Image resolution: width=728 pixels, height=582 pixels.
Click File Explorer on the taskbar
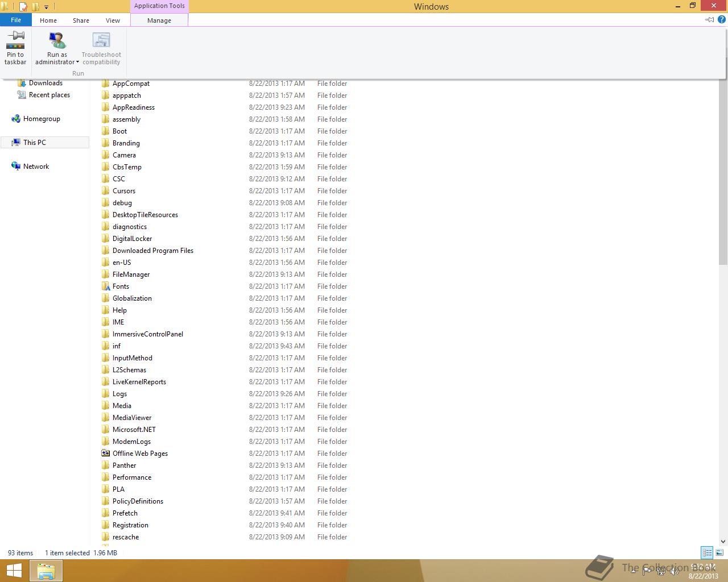[46, 571]
